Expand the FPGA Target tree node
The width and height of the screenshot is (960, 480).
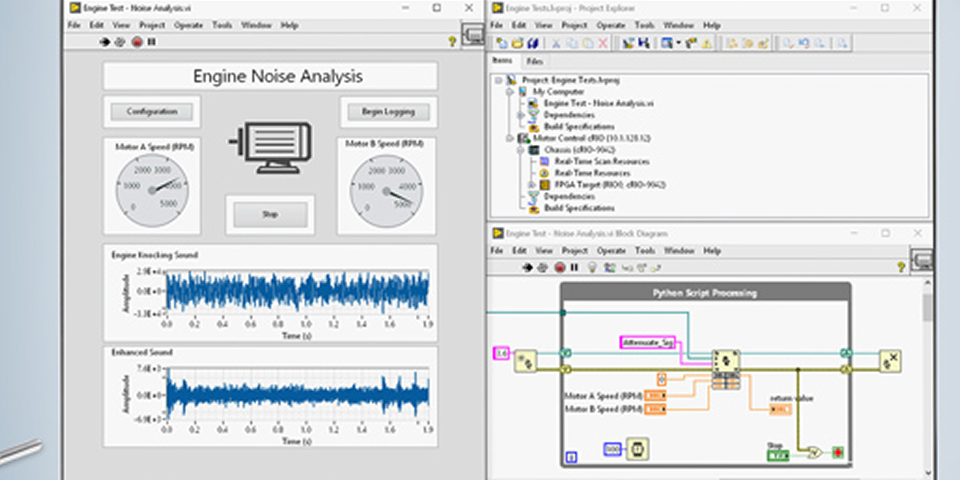531,185
